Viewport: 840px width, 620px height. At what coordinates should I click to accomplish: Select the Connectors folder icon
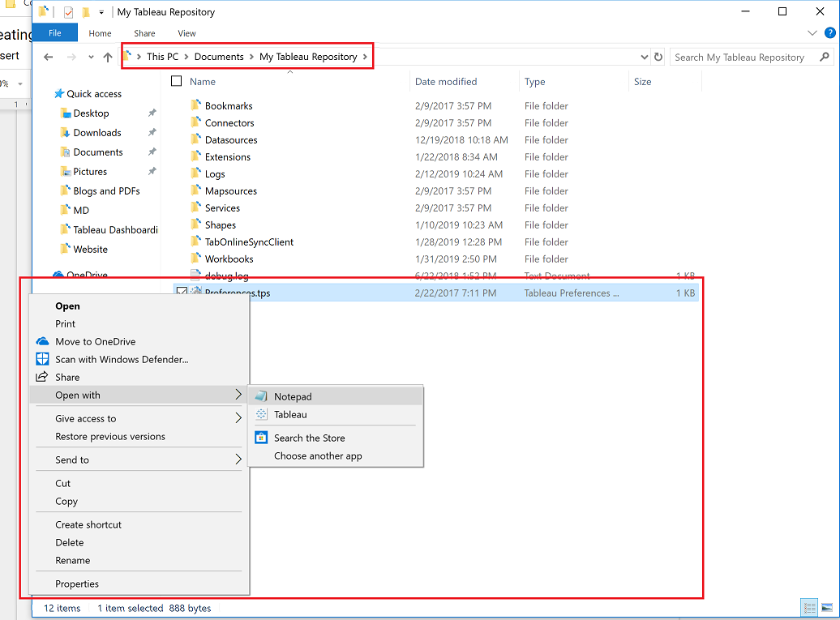click(x=196, y=122)
